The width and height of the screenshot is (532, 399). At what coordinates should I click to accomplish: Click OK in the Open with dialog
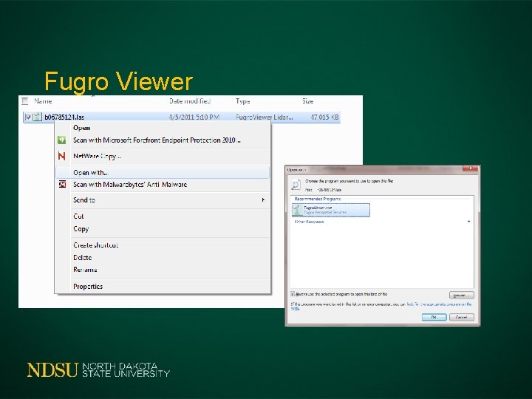pos(434,317)
